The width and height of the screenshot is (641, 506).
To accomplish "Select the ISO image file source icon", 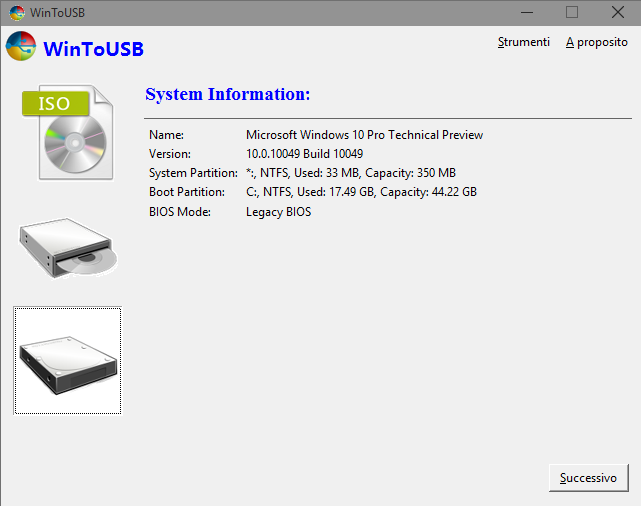I will click(67, 132).
